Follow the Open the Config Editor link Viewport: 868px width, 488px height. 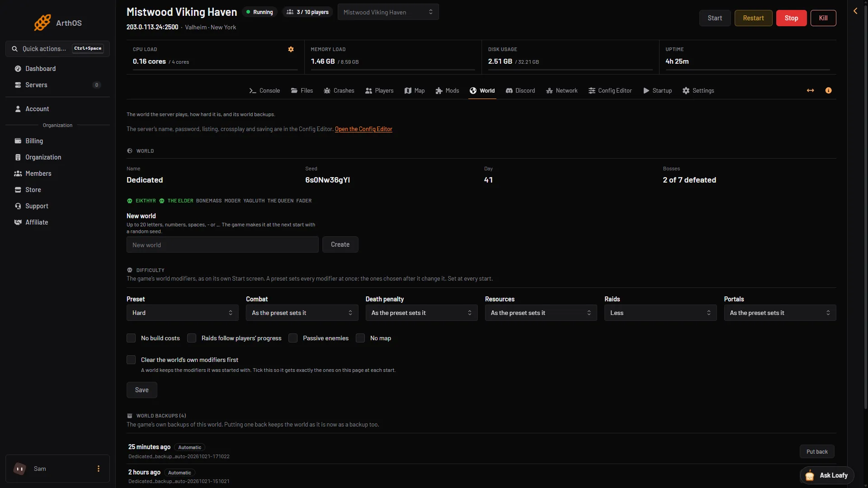click(x=363, y=129)
